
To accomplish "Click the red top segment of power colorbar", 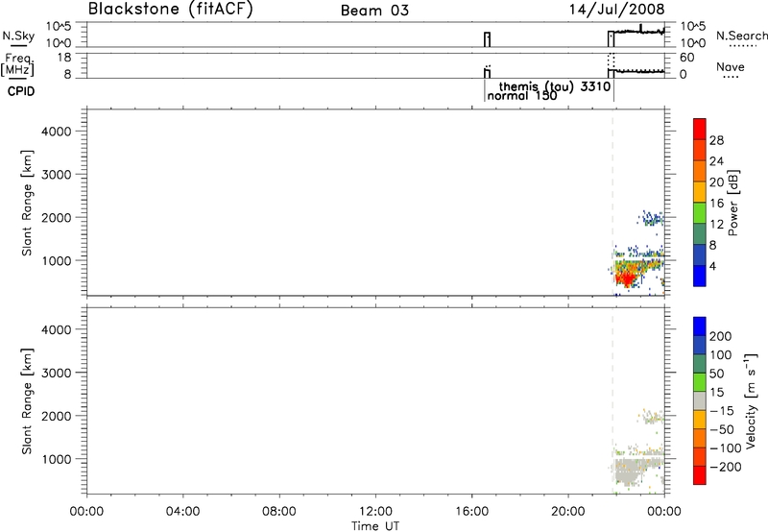I will [x=700, y=129].
